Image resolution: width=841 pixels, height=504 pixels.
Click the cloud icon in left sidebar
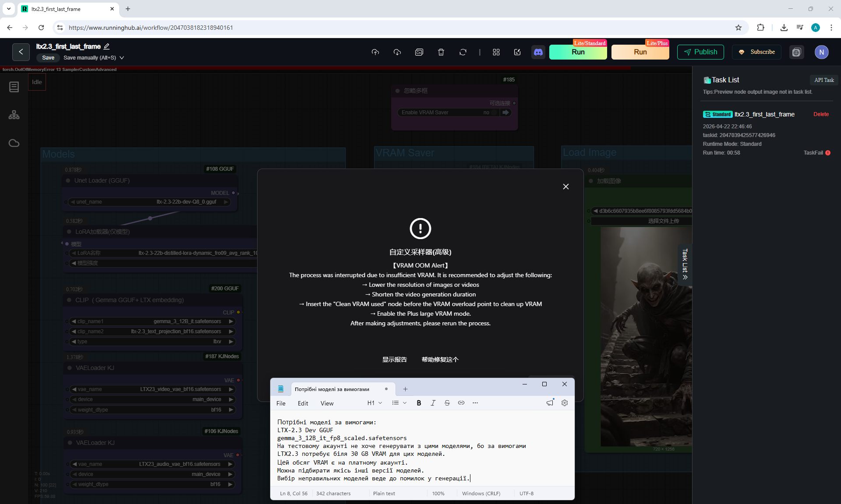(14, 143)
